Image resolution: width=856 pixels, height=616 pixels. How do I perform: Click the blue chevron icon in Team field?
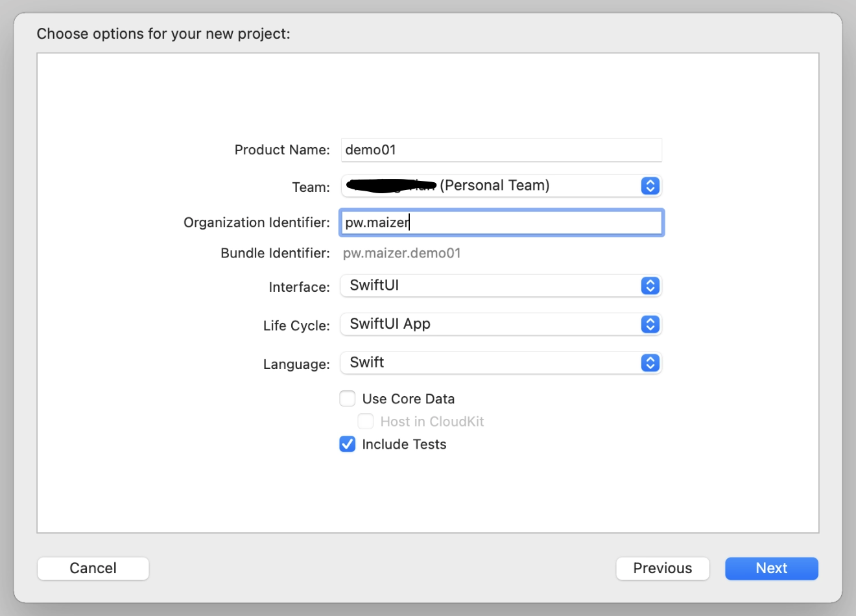[x=650, y=186]
